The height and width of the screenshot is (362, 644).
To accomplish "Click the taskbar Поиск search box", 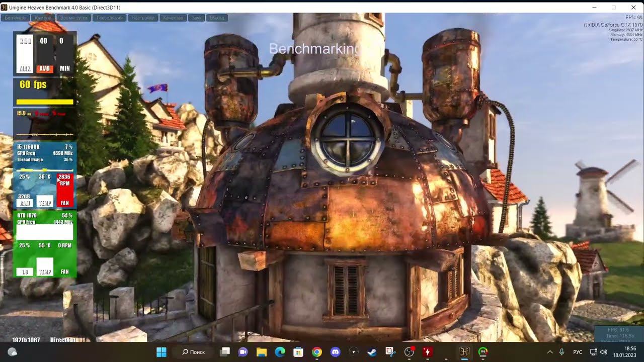I will [x=194, y=352].
